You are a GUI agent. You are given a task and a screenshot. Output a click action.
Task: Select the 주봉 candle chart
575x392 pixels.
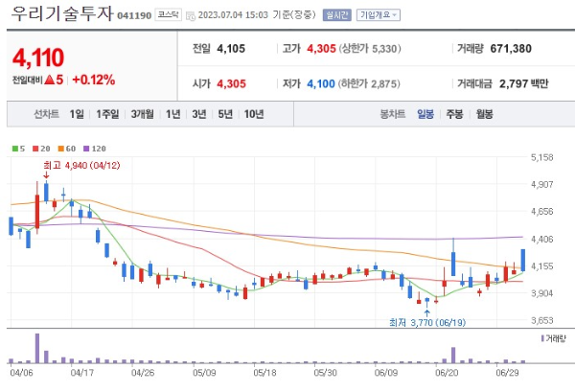tap(454, 114)
